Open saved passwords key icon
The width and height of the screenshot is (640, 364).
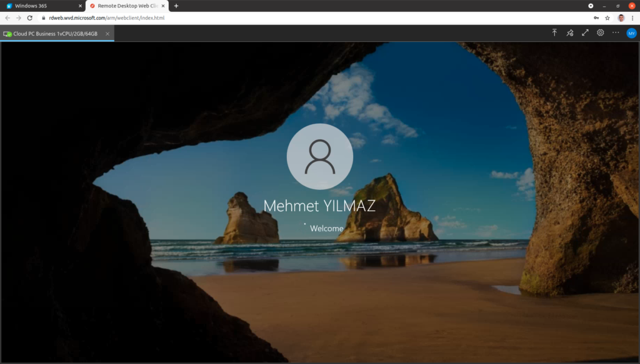pos(596,18)
